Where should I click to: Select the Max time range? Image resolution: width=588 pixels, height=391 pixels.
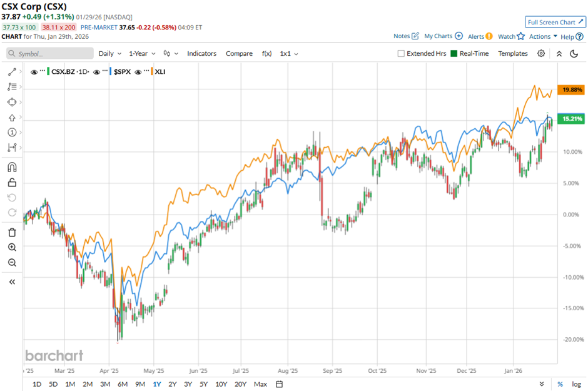click(x=260, y=384)
